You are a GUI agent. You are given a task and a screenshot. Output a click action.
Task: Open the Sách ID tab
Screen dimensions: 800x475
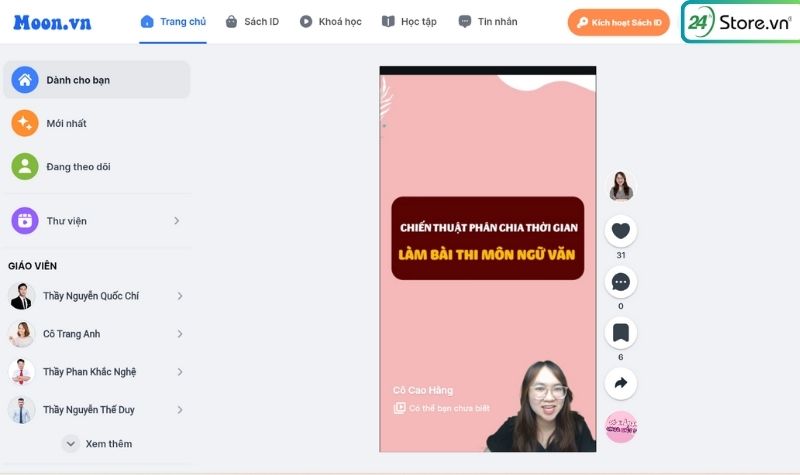point(252,22)
